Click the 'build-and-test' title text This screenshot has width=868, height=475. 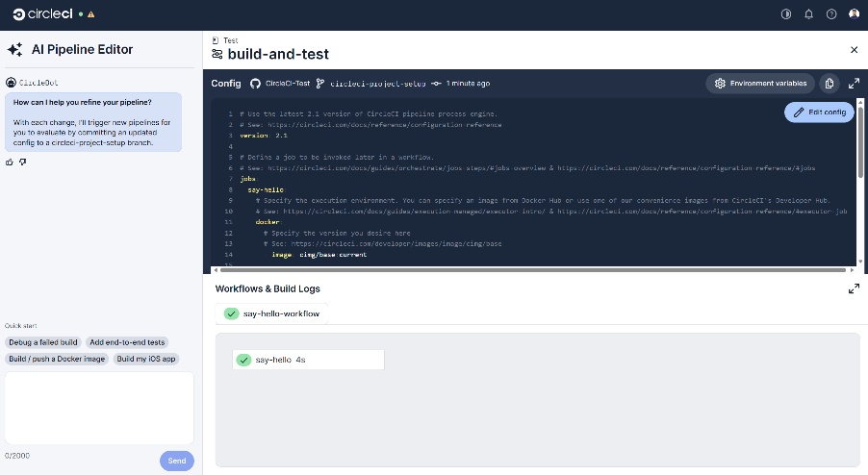(x=278, y=54)
